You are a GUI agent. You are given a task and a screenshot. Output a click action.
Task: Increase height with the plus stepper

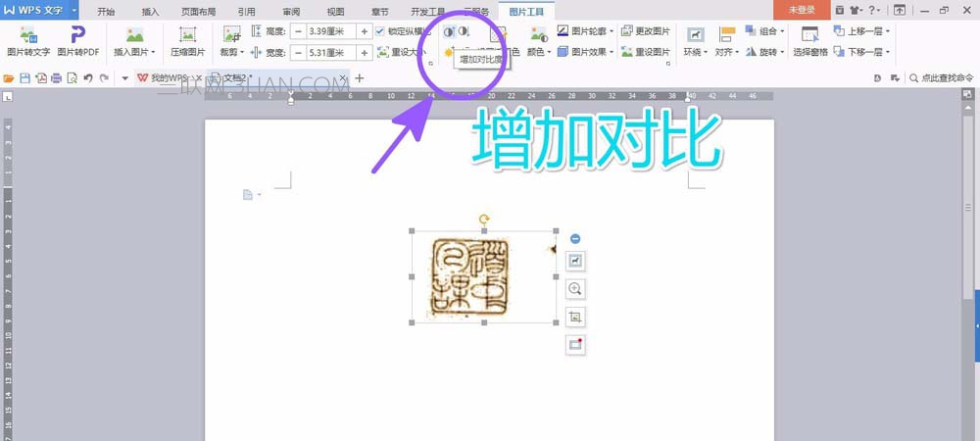point(365,31)
